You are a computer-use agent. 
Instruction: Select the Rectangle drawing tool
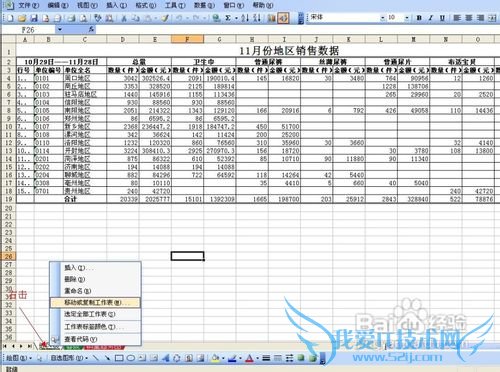click(x=119, y=358)
